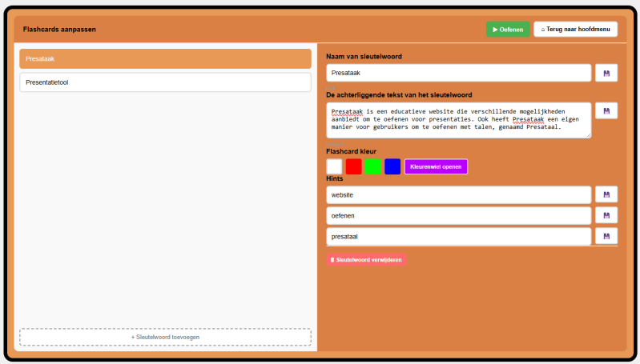Image resolution: width=640 pixels, height=364 pixels.
Task: Focus the Naam van sleutelwoord field
Action: point(459,73)
